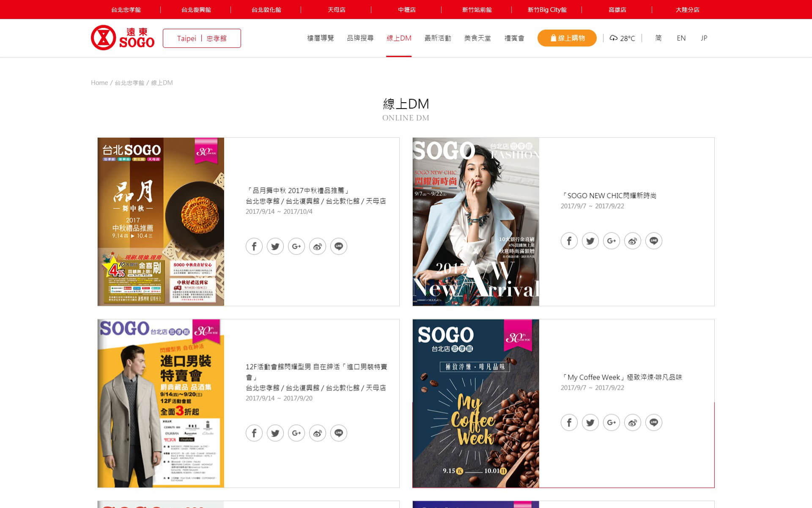Share SOGO NEW CHIC DM on Facebook
Screen dimensions: 812x508
pyautogui.click(x=569, y=241)
